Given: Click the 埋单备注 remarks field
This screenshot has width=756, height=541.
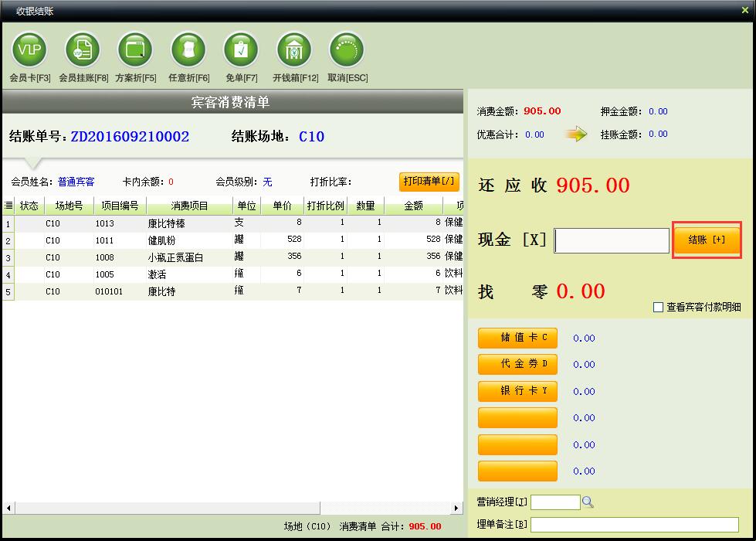Looking at the screenshot, I should [x=635, y=525].
